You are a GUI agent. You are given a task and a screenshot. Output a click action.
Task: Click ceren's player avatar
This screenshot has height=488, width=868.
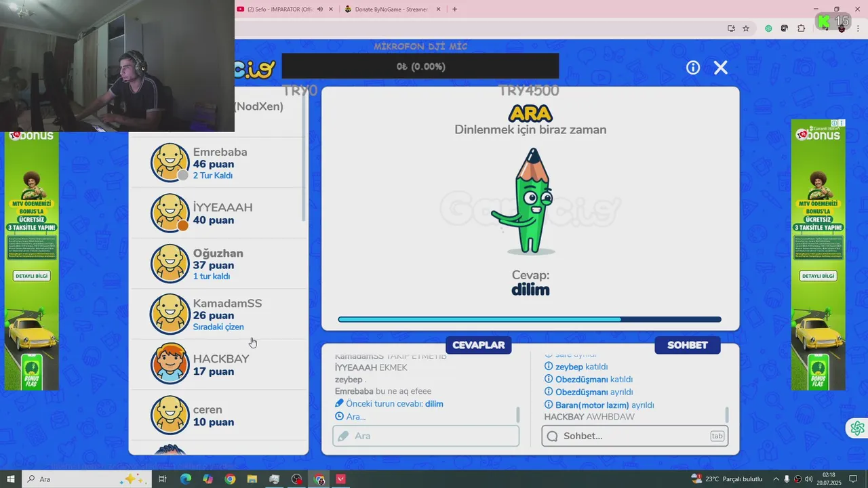tap(170, 415)
